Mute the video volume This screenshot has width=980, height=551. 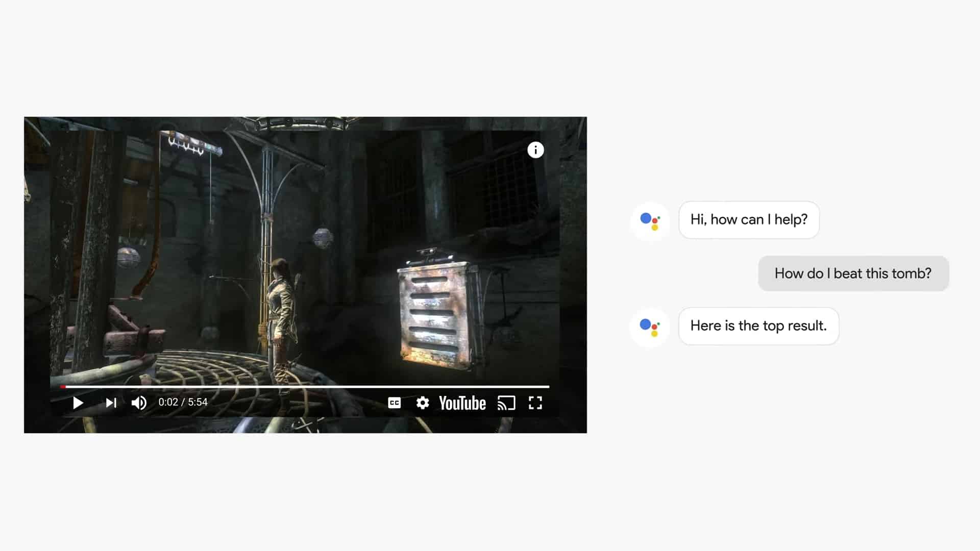139,403
